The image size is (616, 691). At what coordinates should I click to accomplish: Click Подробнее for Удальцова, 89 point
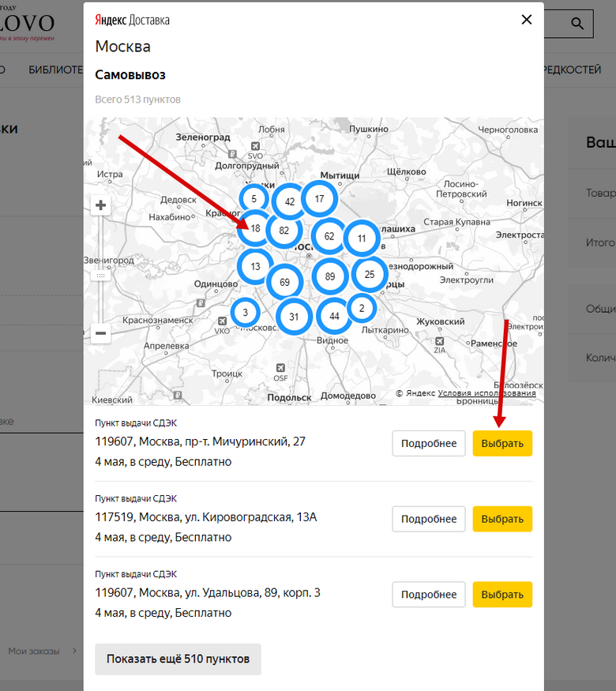(x=429, y=595)
